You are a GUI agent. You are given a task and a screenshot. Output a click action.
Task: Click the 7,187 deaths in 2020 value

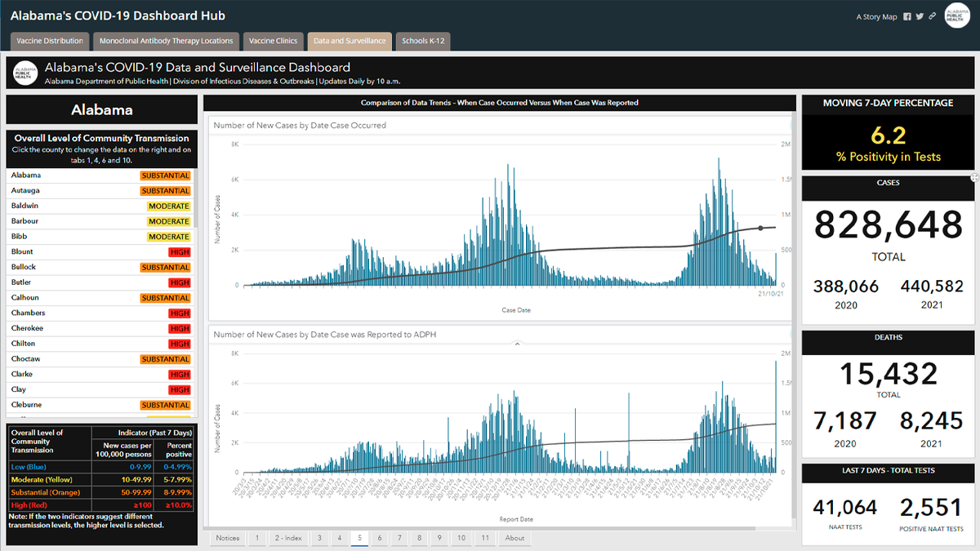click(845, 421)
